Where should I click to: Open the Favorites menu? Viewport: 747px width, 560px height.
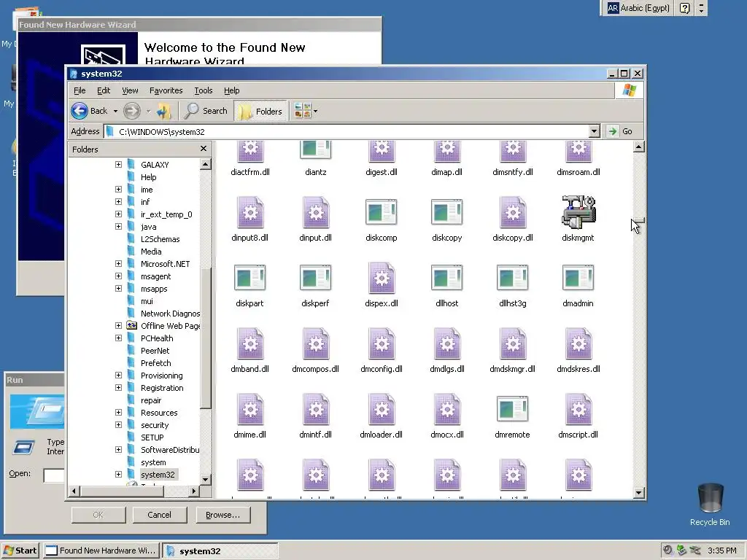166,90
